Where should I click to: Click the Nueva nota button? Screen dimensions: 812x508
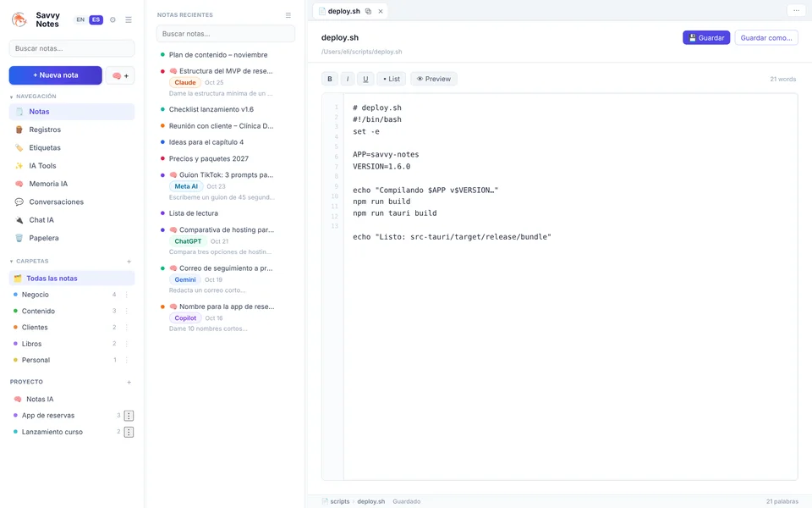tap(56, 75)
